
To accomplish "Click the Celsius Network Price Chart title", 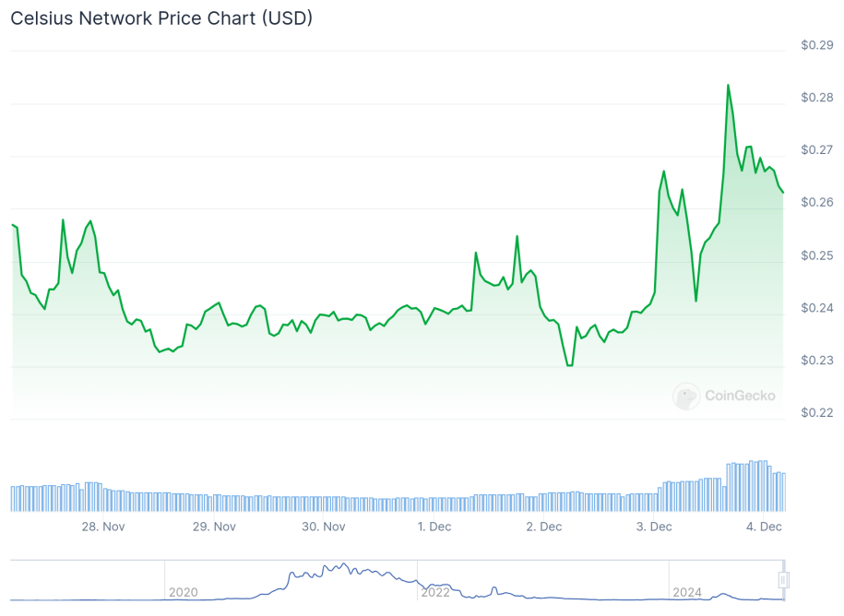I will (161, 18).
